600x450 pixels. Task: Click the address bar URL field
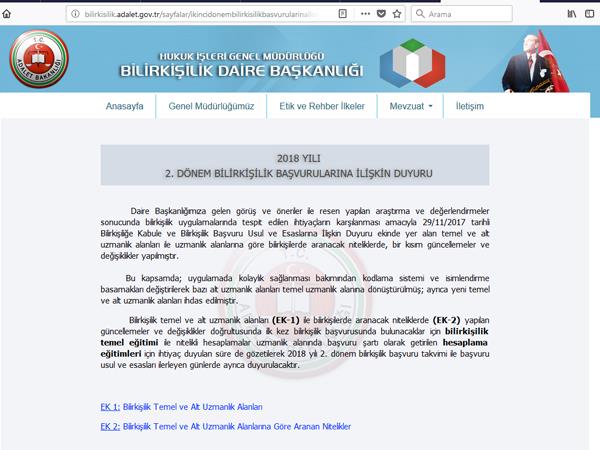click(x=201, y=14)
